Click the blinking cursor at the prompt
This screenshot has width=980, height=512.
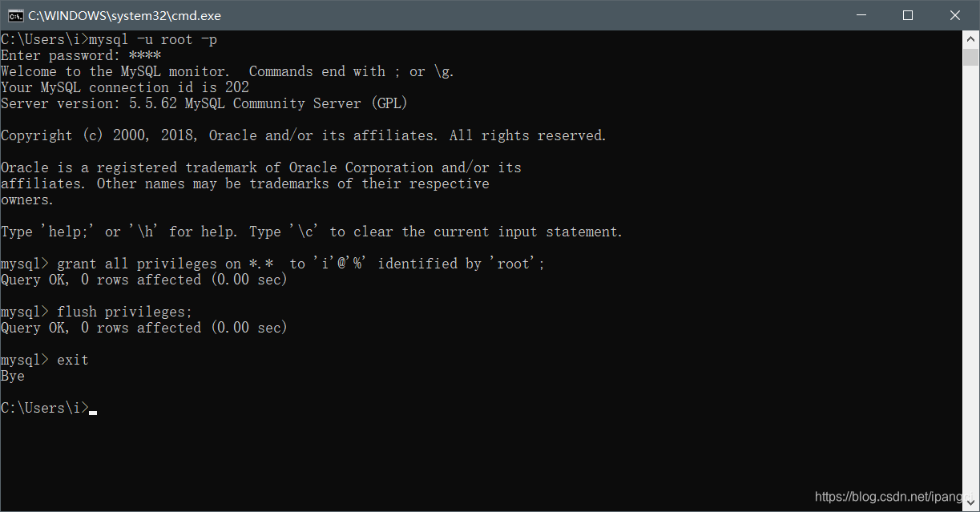(x=91, y=410)
